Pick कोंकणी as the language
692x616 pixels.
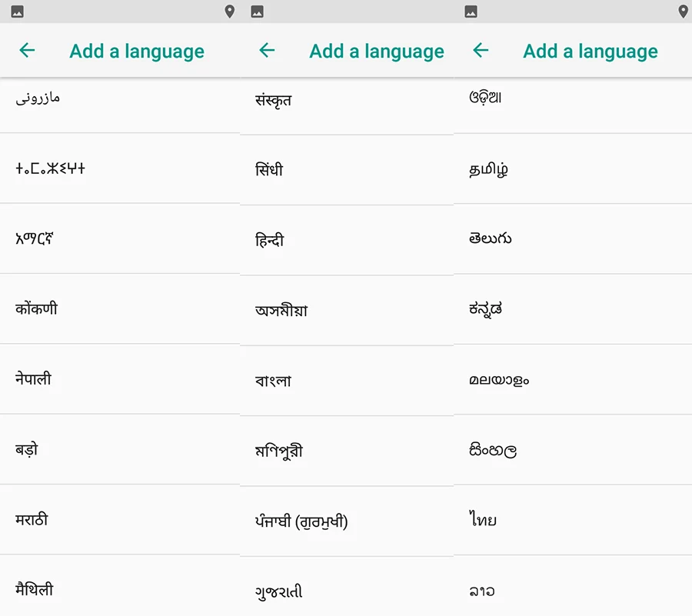coord(120,308)
